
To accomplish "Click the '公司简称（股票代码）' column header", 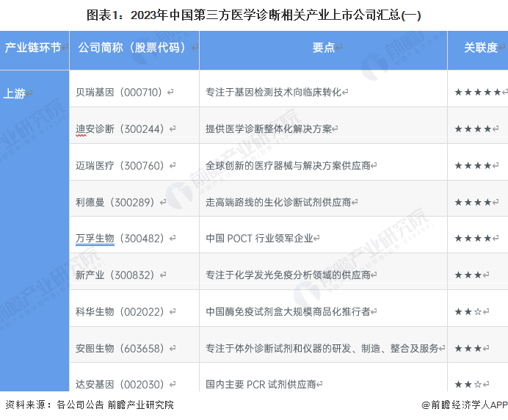I will [x=134, y=48].
